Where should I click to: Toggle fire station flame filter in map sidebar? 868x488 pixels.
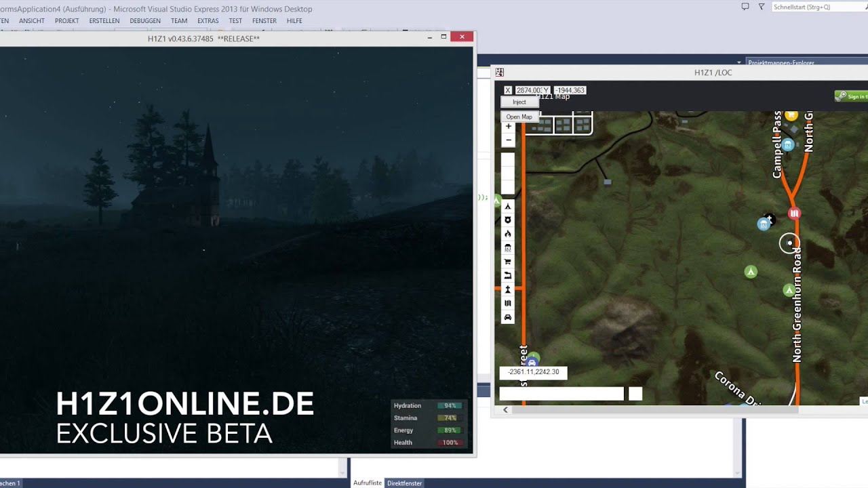click(508, 234)
